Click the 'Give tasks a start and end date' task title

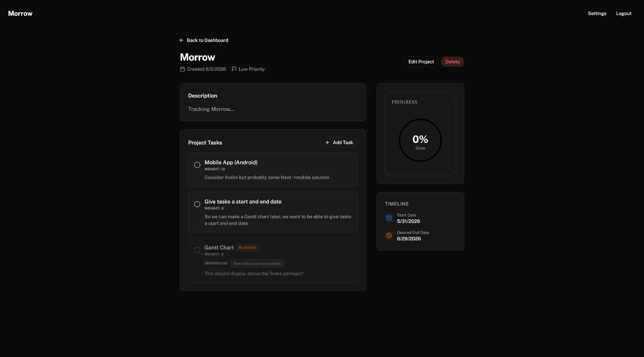click(243, 202)
